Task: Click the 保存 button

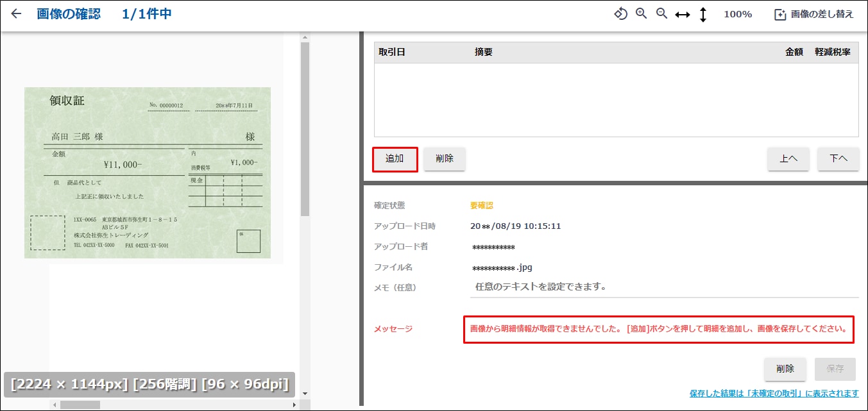Action: [x=835, y=369]
